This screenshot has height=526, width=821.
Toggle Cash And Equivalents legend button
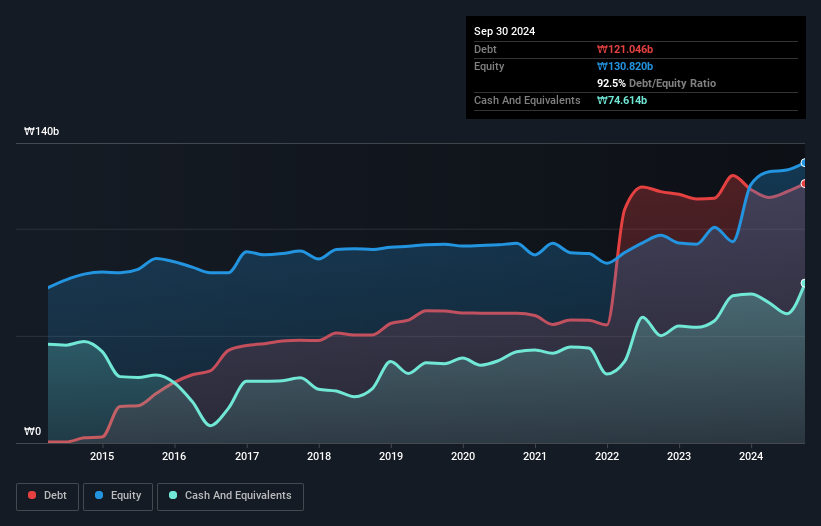(x=230, y=496)
